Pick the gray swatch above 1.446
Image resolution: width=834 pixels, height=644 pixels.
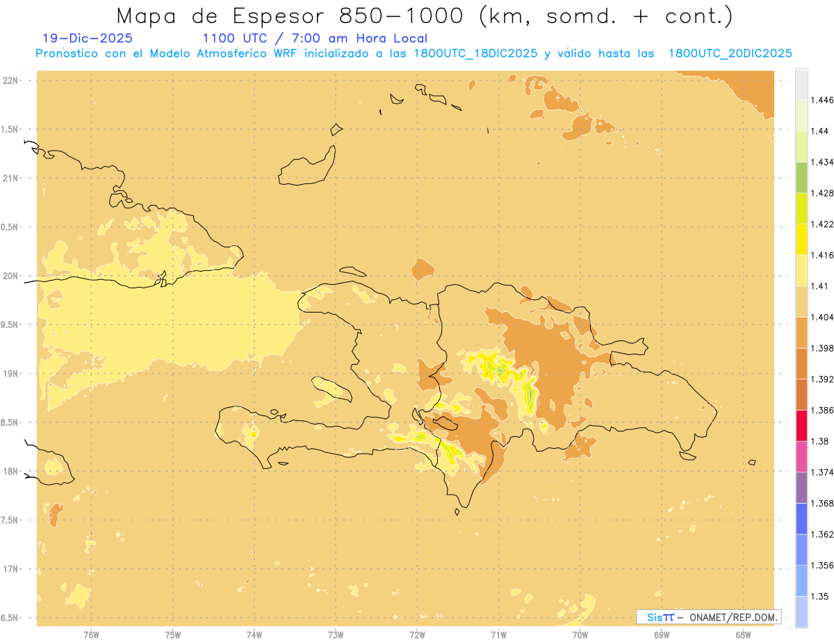(801, 84)
